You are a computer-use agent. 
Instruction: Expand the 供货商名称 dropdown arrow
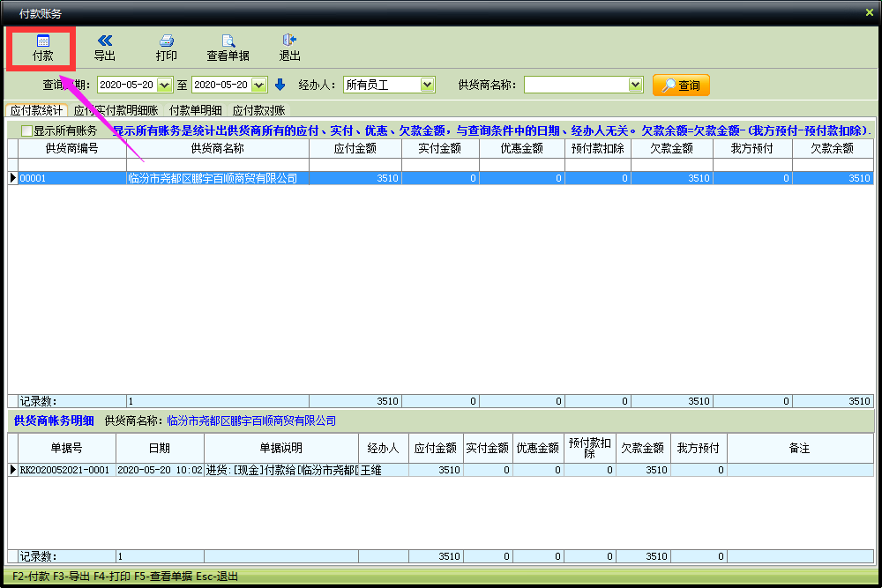(x=635, y=85)
